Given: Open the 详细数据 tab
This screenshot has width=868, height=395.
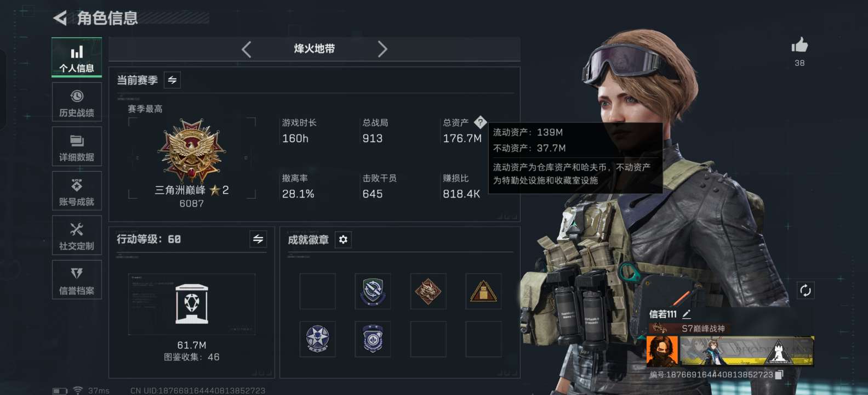Looking at the screenshot, I should 77,146.
